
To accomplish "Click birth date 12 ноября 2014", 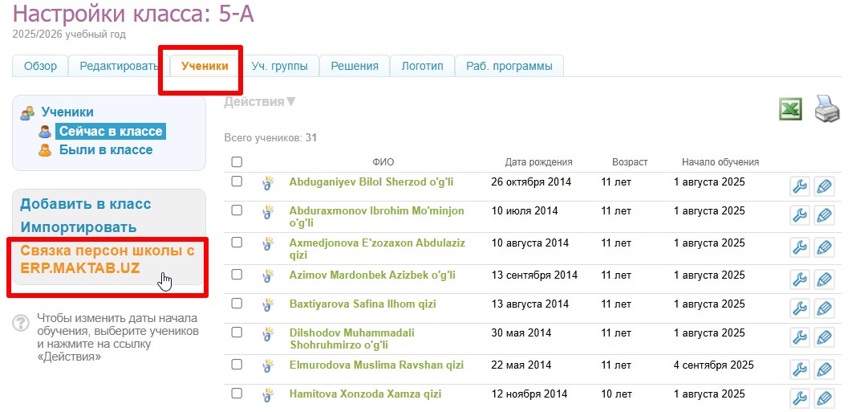I will tap(529, 394).
